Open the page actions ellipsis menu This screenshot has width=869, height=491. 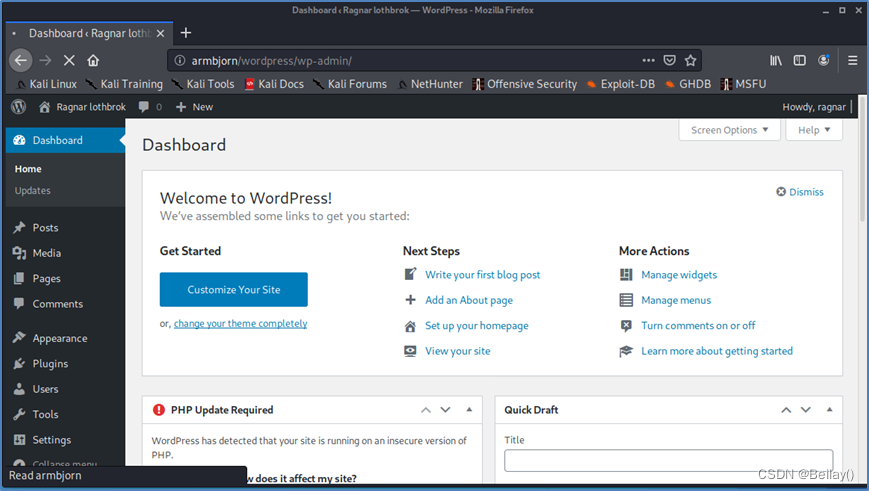click(649, 60)
